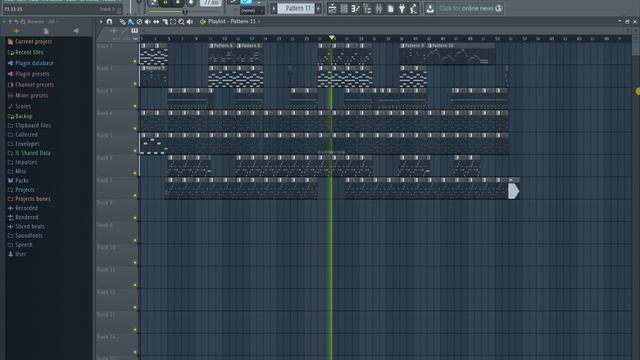This screenshot has width=640, height=360.
Task: Mute Track 2 using its green dot
Action: coord(135,84)
